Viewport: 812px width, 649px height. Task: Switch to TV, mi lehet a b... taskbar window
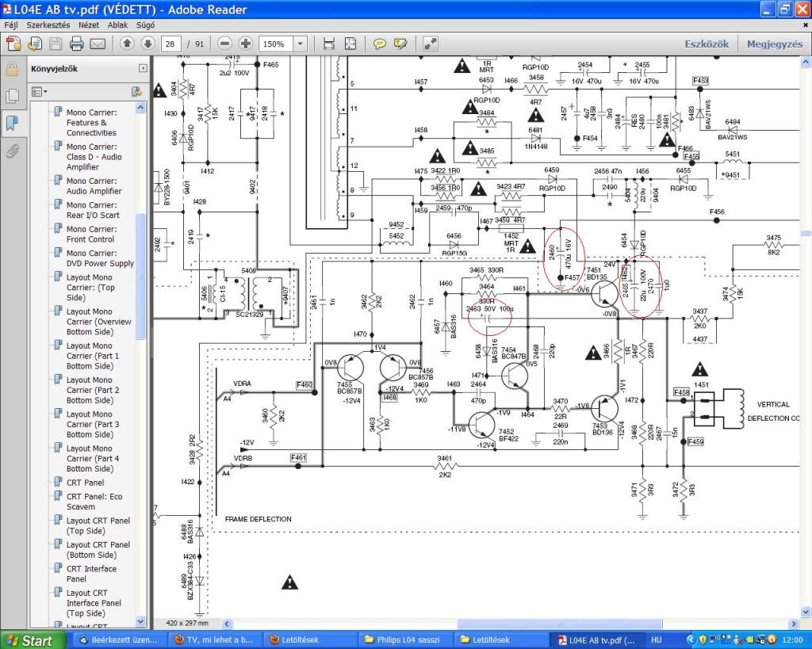(214, 639)
